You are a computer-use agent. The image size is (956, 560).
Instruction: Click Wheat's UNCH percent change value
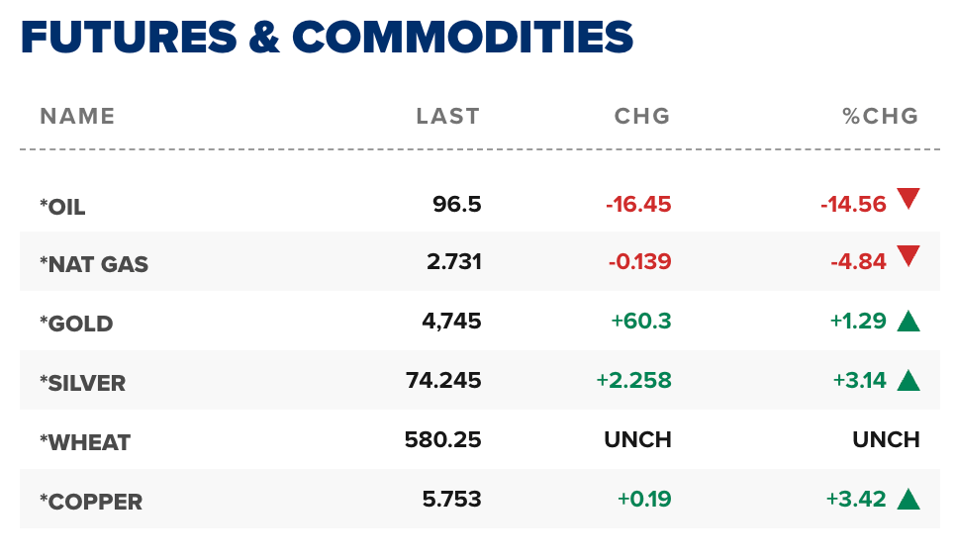click(886, 439)
